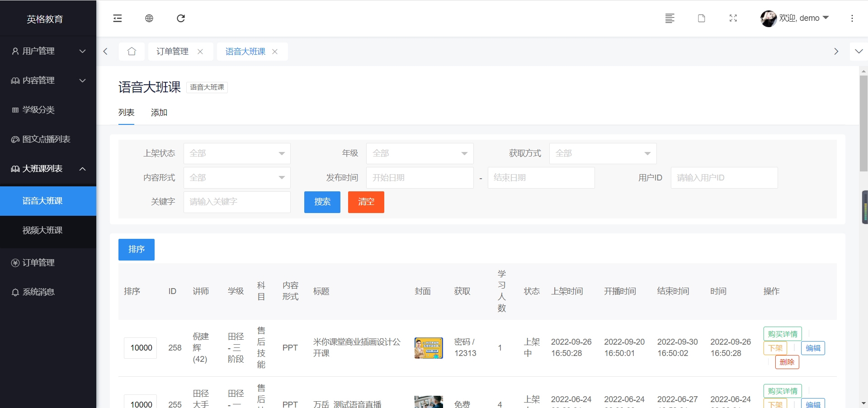Expand the 内容管理 sidebar menu
Screen dimensions: 868x408
point(48,81)
